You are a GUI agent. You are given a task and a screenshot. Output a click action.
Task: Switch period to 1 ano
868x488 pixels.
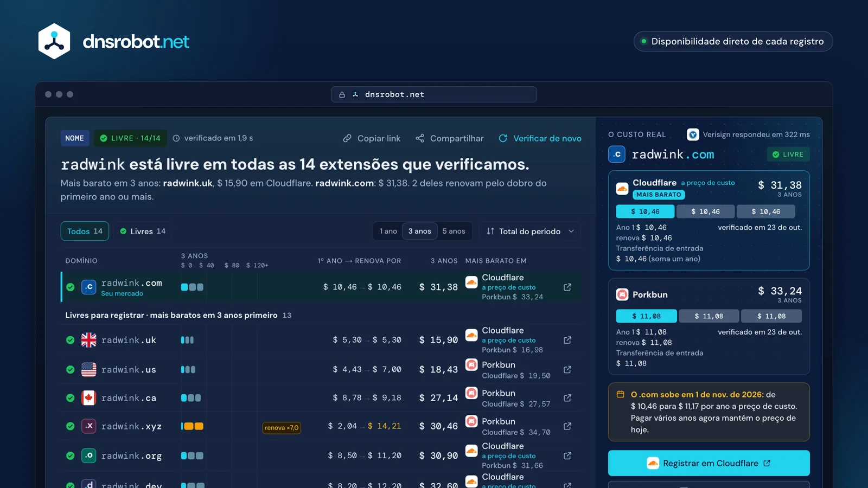388,231
